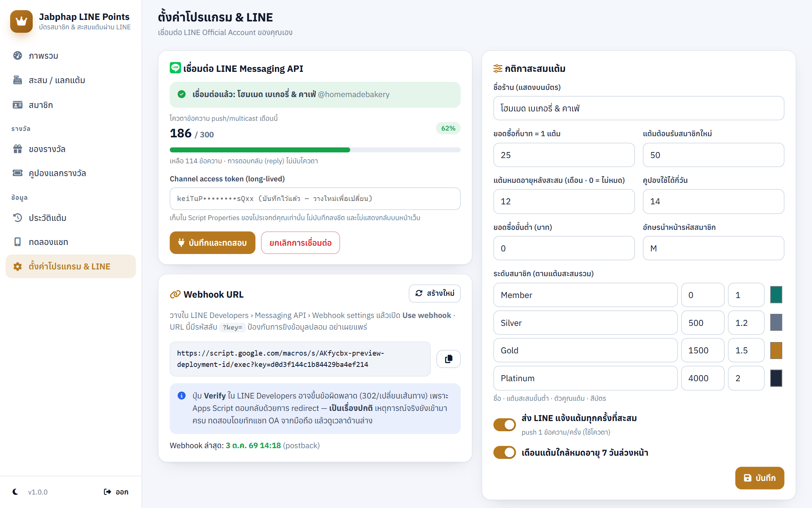This screenshot has width=812, height=508.
Task: Save settings with the บันทึก button
Action: point(759,478)
